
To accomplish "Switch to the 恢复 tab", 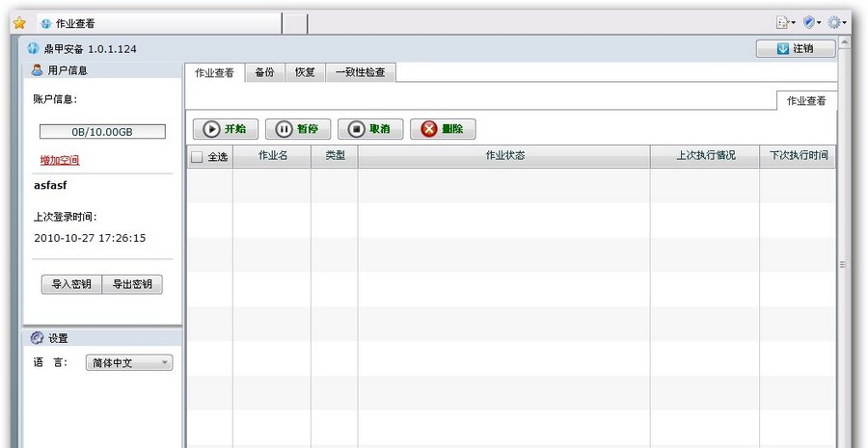I will tap(305, 72).
